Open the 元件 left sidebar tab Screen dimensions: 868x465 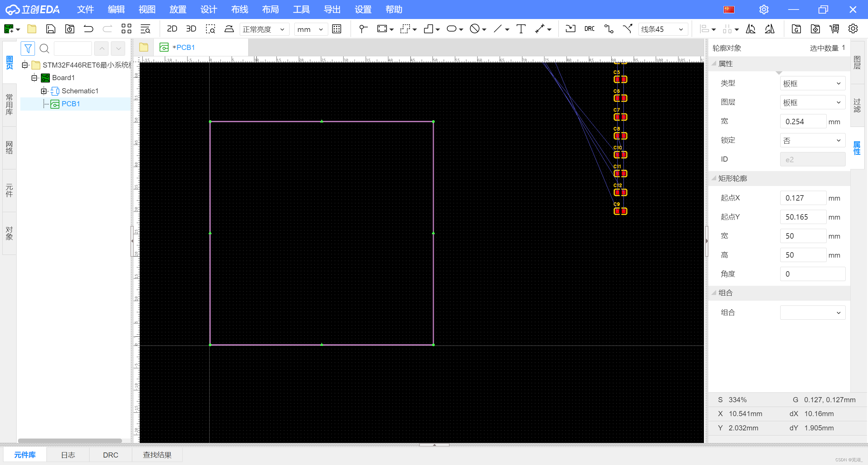coord(9,191)
